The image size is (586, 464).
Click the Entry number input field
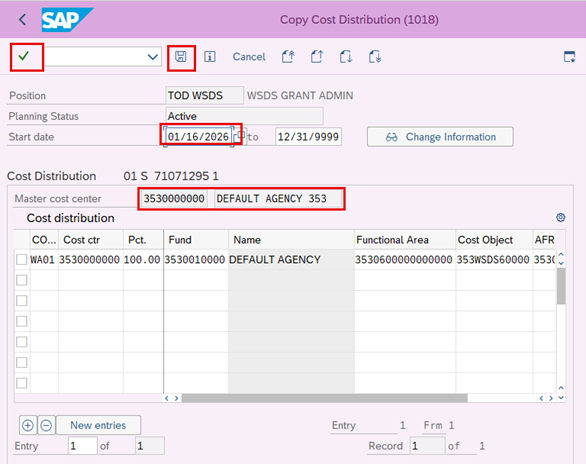pyautogui.click(x=83, y=446)
